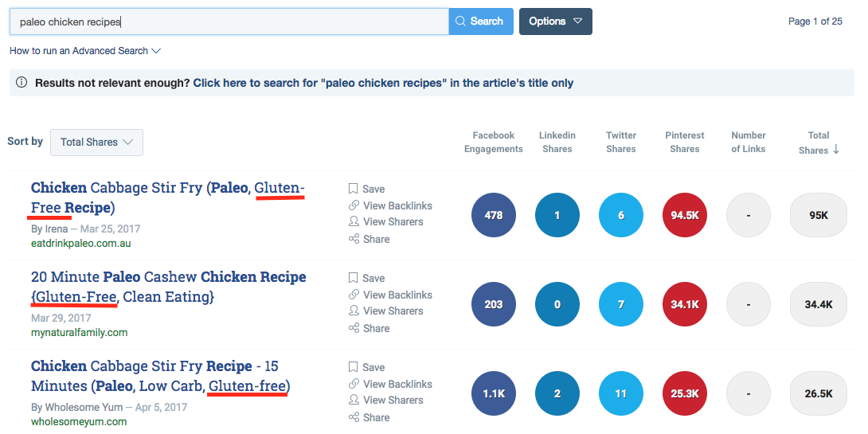Open the Options dropdown button
868x434 pixels.
[555, 21]
